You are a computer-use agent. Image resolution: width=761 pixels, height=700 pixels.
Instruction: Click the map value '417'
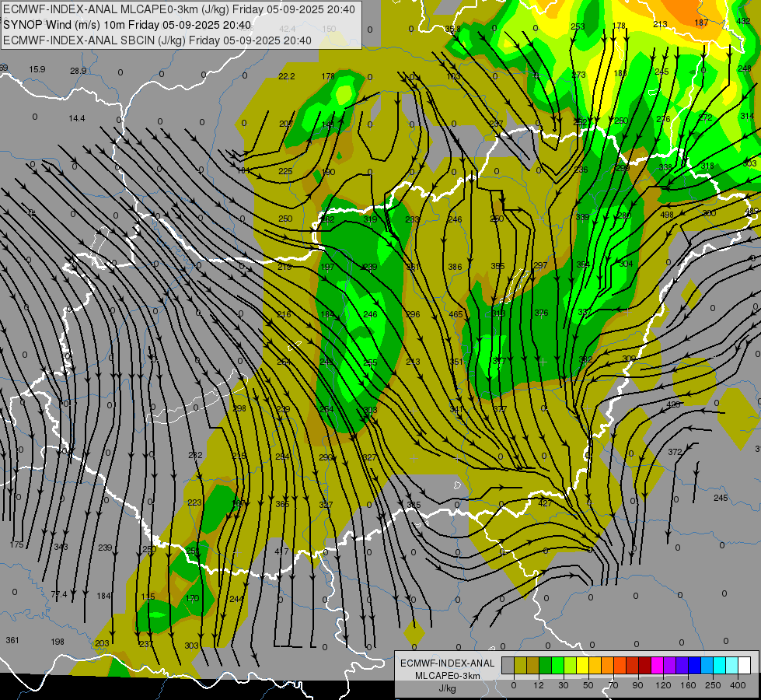point(281,551)
